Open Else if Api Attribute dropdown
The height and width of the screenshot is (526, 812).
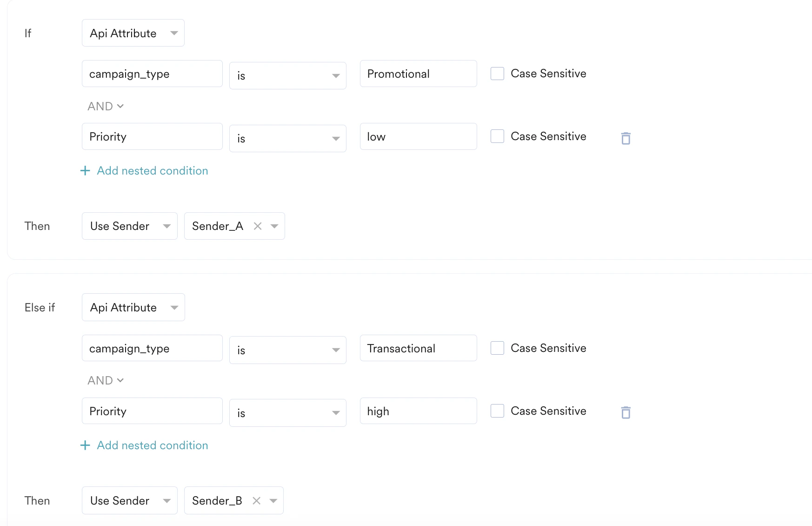pyautogui.click(x=133, y=307)
